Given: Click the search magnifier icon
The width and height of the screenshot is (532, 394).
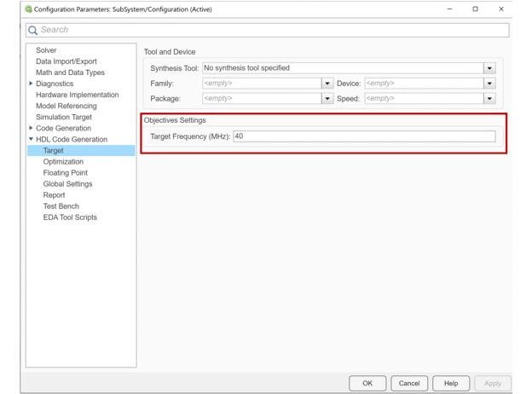Looking at the screenshot, I should pyautogui.click(x=33, y=30).
